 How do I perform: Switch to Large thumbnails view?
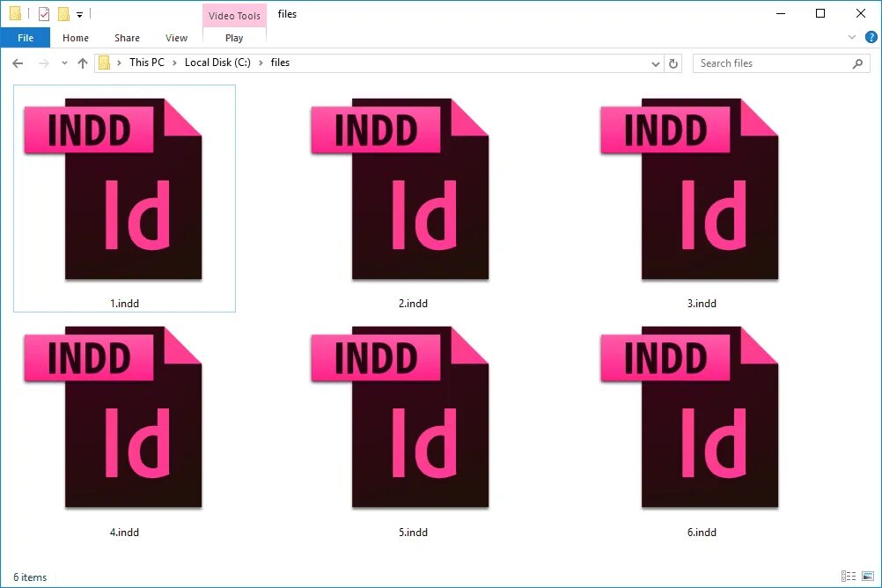[866, 577]
